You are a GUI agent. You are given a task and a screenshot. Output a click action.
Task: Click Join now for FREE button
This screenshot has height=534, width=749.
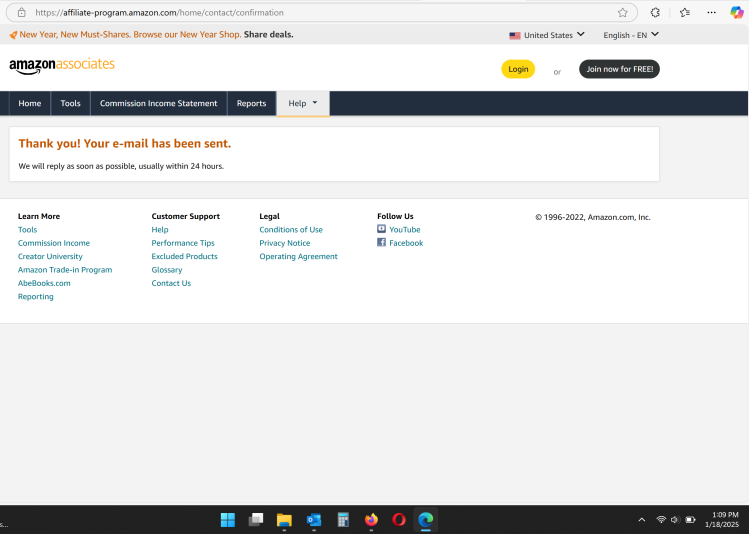click(x=619, y=69)
